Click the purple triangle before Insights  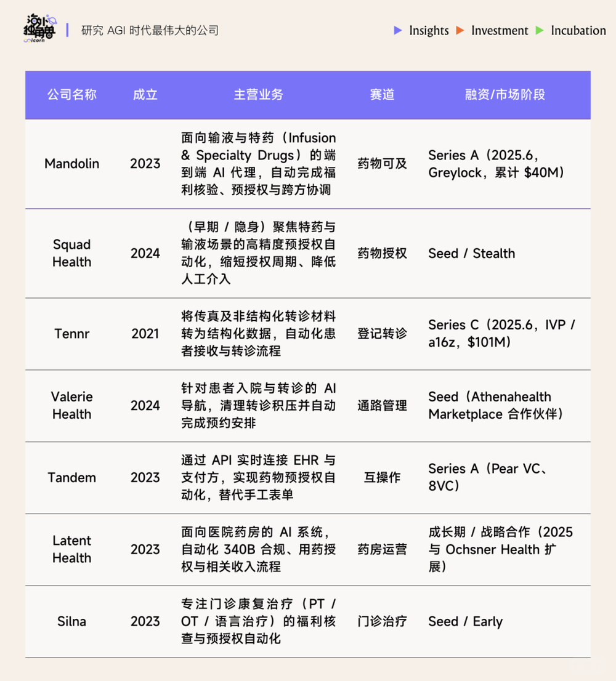coord(398,31)
